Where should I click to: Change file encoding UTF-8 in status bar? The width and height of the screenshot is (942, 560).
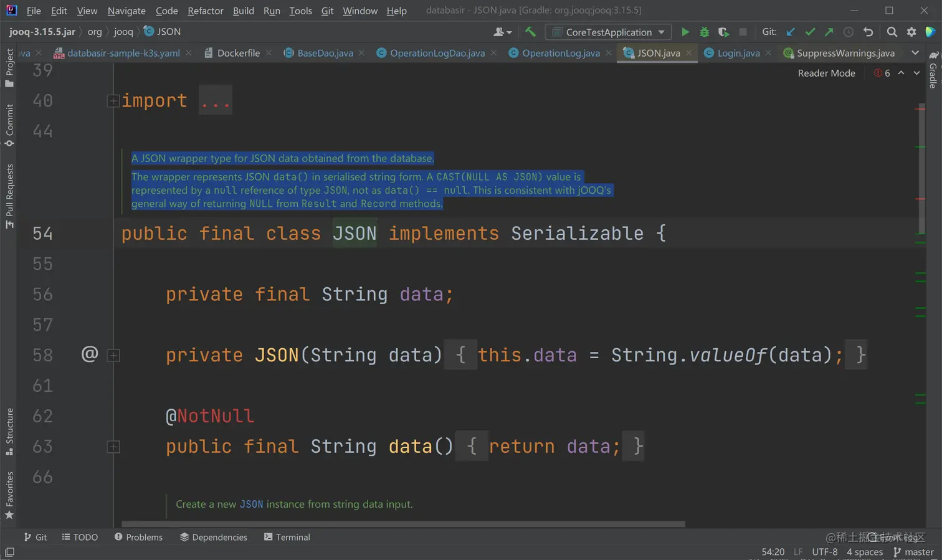[x=825, y=552]
